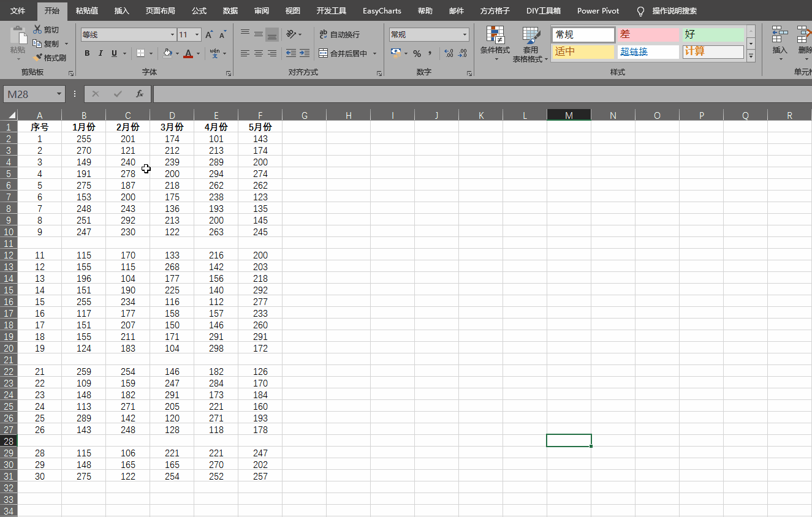Click the Paste (粘贴) clipboard icon
Viewport: 812px width, 517px height.
coord(18,36)
